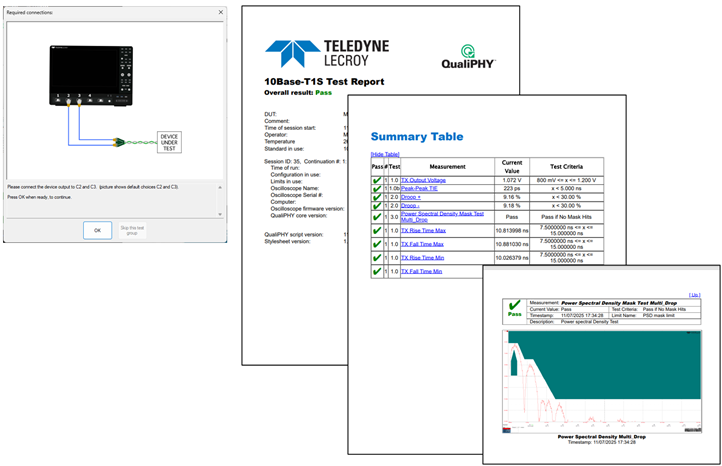Open the 'TX Fall Time Max' measurement link
This screenshot has height=466, width=722.
(422, 244)
